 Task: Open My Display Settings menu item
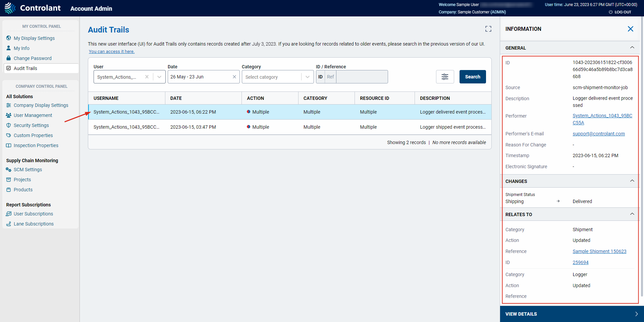pyautogui.click(x=34, y=38)
